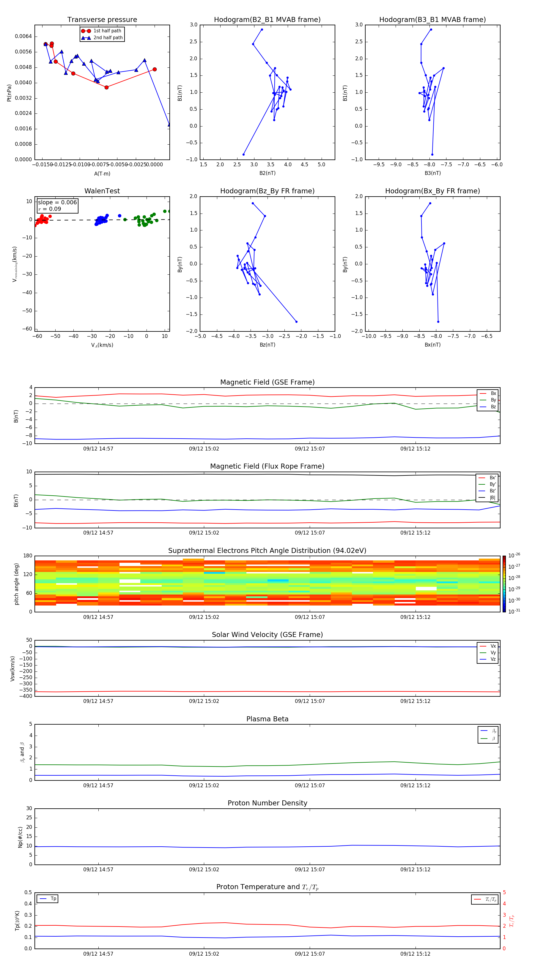Click the A(T·m) x-axis label
The height and width of the screenshot is (980, 535).
(102, 173)
